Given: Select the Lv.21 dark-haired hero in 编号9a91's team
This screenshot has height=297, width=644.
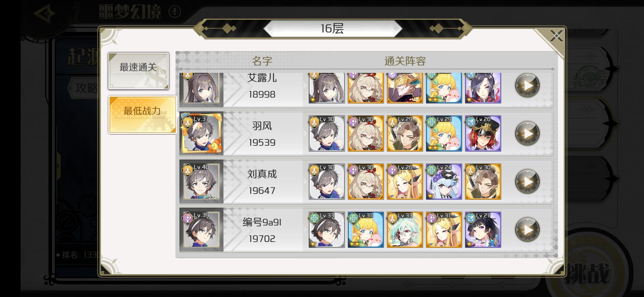Looking at the screenshot, I should pos(483,230).
